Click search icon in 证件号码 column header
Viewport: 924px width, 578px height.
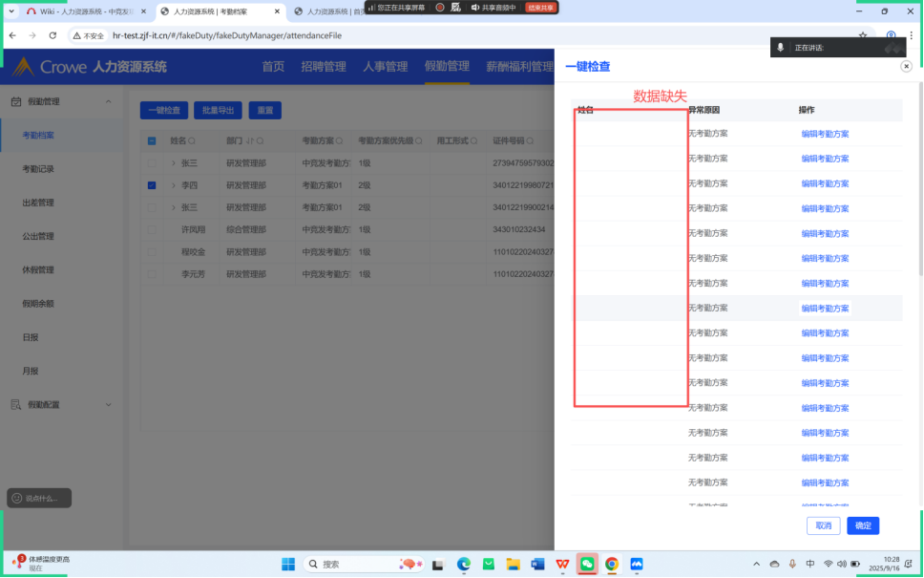click(531, 141)
